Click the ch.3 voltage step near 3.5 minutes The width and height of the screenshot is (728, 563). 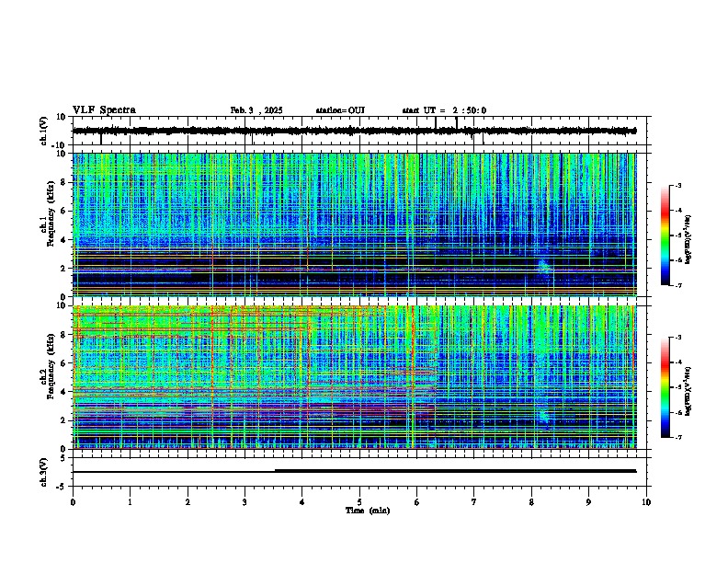(276, 471)
